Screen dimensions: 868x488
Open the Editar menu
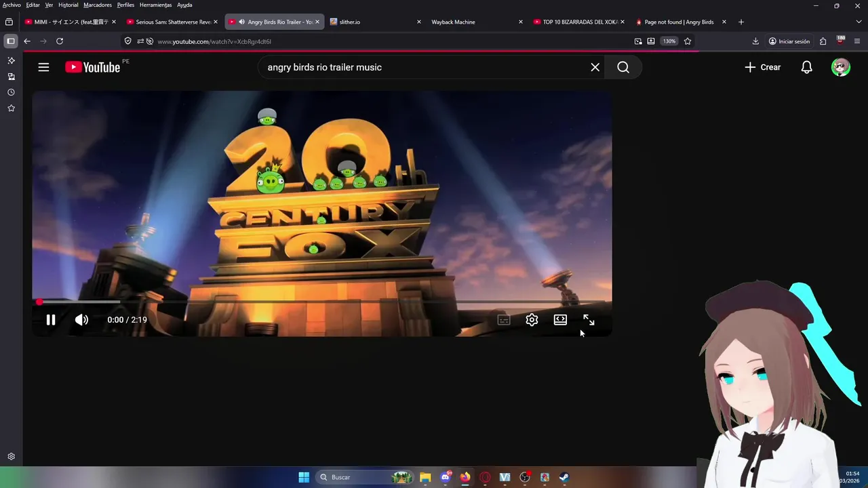33,5
